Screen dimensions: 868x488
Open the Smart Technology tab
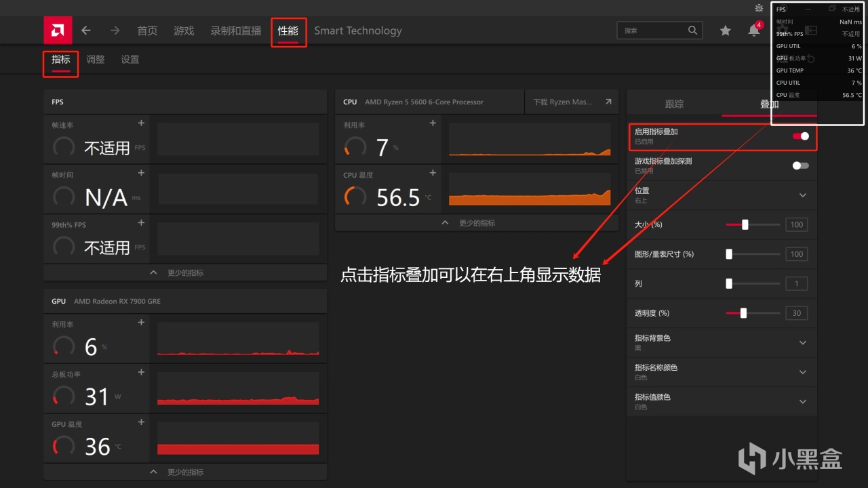click(x=358, y=30)
